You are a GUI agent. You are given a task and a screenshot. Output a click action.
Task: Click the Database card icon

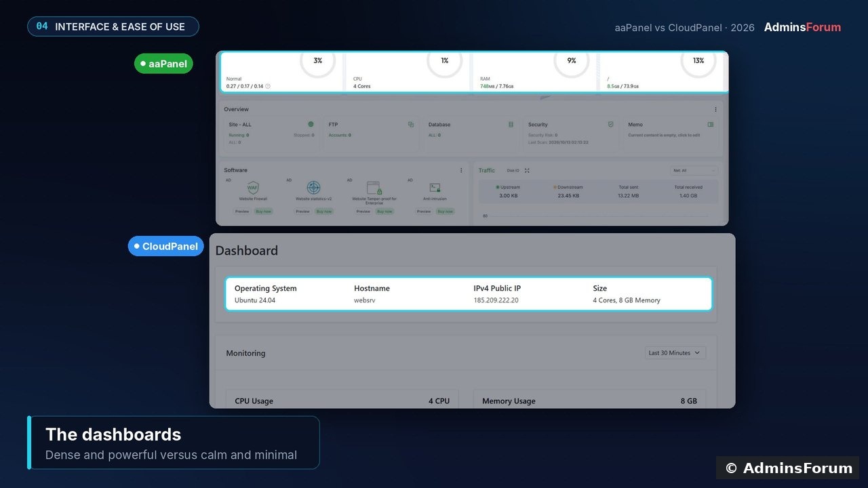tap(511, 125)
